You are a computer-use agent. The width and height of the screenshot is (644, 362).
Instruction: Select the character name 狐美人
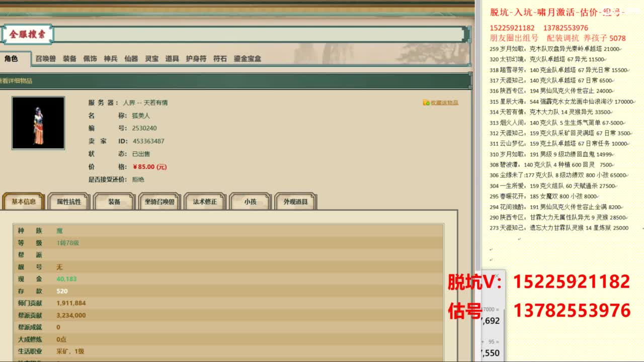point(141,115)
